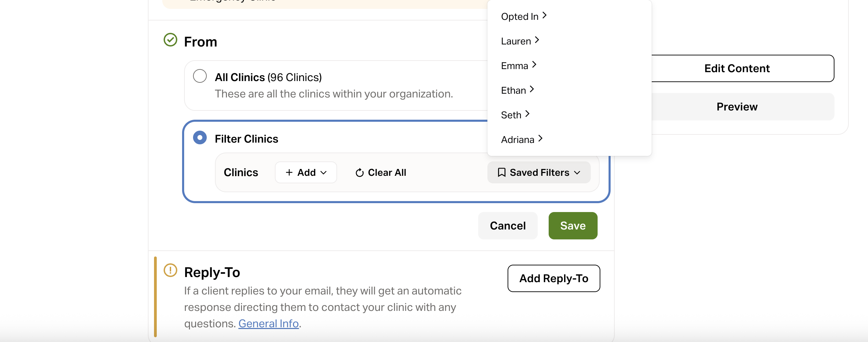Click the green checkmark icon beside From

pyautogui.click(x=170, y=40)
